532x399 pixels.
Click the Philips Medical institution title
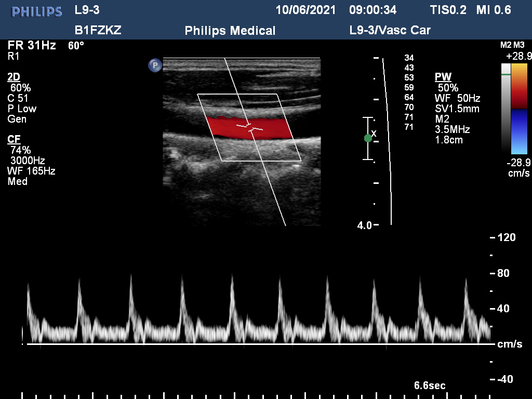(230, 31)
